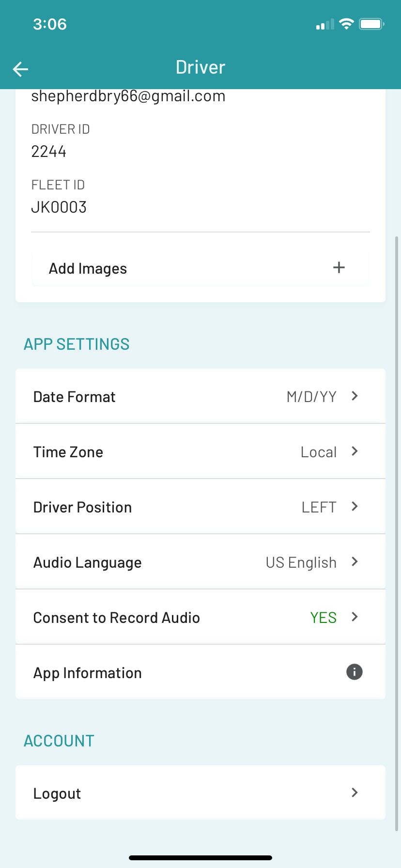Tap the cellular signal bars icon
Viewport: 401px width, 868px height.
click(325, 24)
